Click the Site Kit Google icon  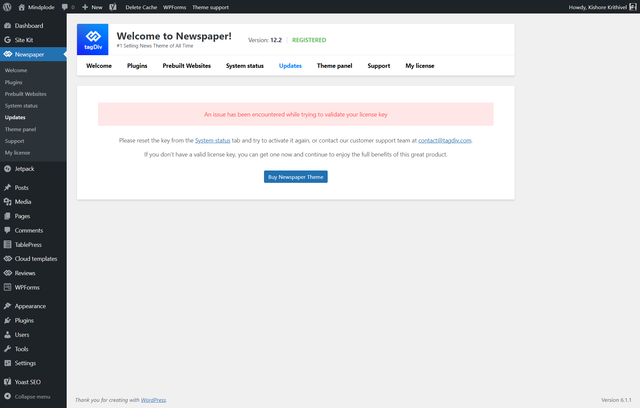point(7,40)
